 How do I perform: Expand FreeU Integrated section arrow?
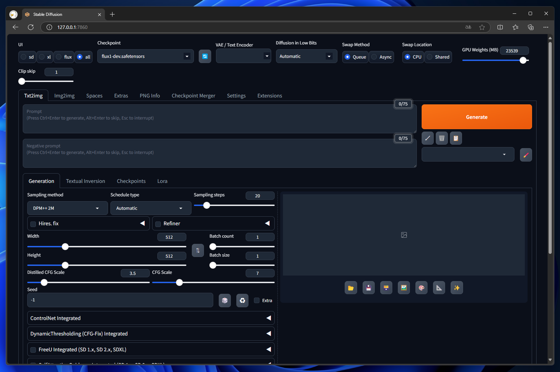point(269,350)
